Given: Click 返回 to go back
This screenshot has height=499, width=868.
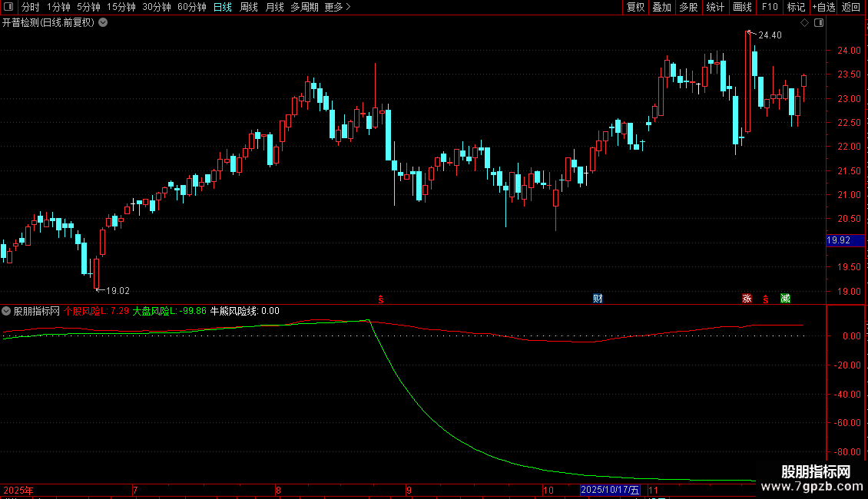Looking at the screenshot, I should pyautogui.click(x=851, y=7).
